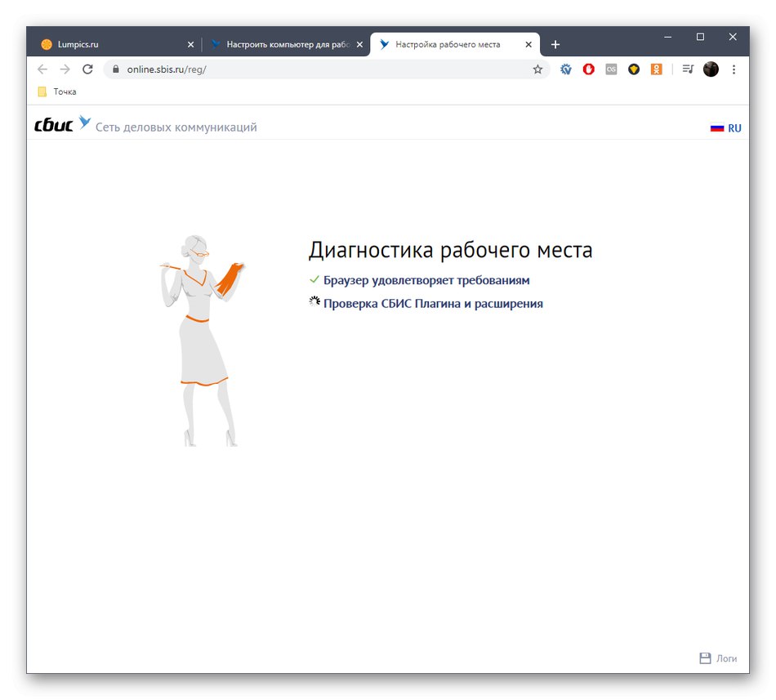Image resolution: width=776 pixels, height=700 pixels.
Task: Open the blue gear extension icon
Action: pos(566,69)
